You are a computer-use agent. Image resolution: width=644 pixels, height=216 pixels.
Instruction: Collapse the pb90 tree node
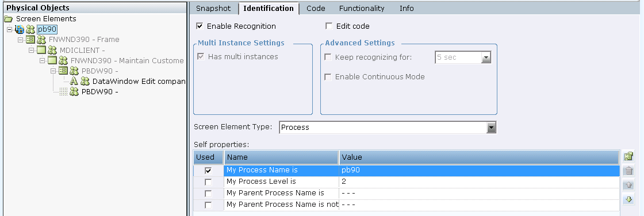[9, 29]
